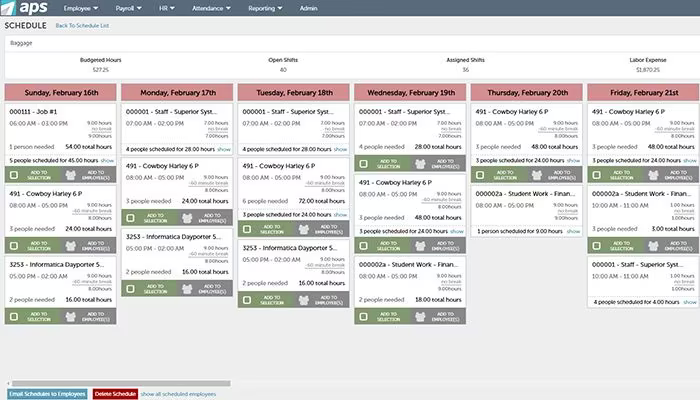The width and height of the screenshot is (700, 400).
Task: Click the Assigned Shifts count
Action: click(465, 70)
